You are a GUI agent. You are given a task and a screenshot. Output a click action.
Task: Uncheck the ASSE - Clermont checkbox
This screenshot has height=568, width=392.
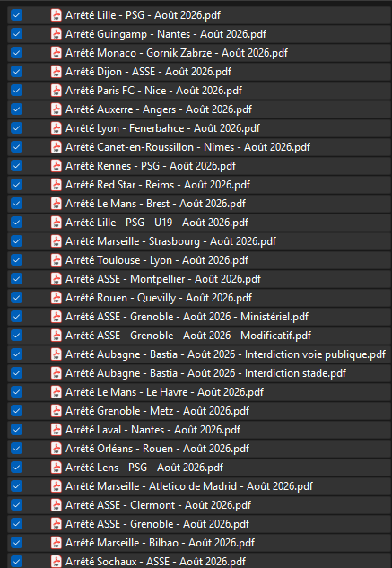pos(16,504)
